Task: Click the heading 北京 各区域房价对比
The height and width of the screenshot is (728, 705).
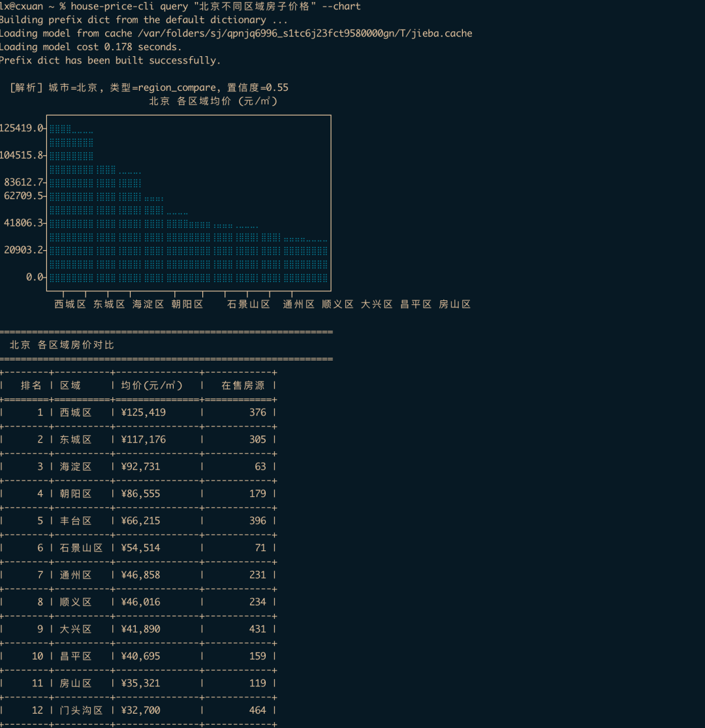Action: (x=62, y=345)
